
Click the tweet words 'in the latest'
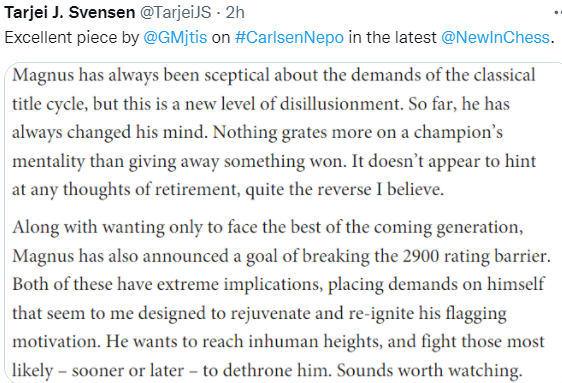(392, 38)
